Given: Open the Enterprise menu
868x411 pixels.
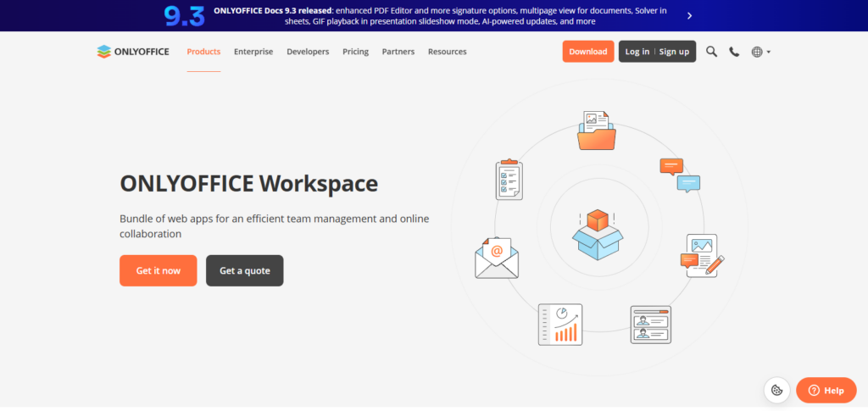Looking at the screenshot, I should pyautogui.click(x=253, y=52).
